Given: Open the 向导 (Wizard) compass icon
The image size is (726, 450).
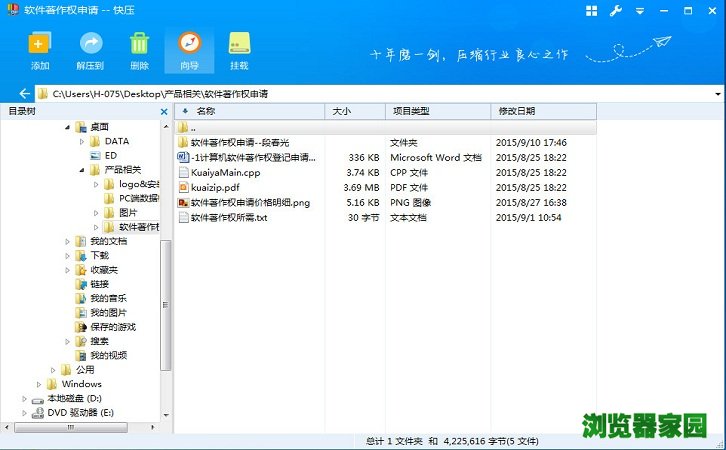Looking at the screenshot, I should (x=189, y=45).
